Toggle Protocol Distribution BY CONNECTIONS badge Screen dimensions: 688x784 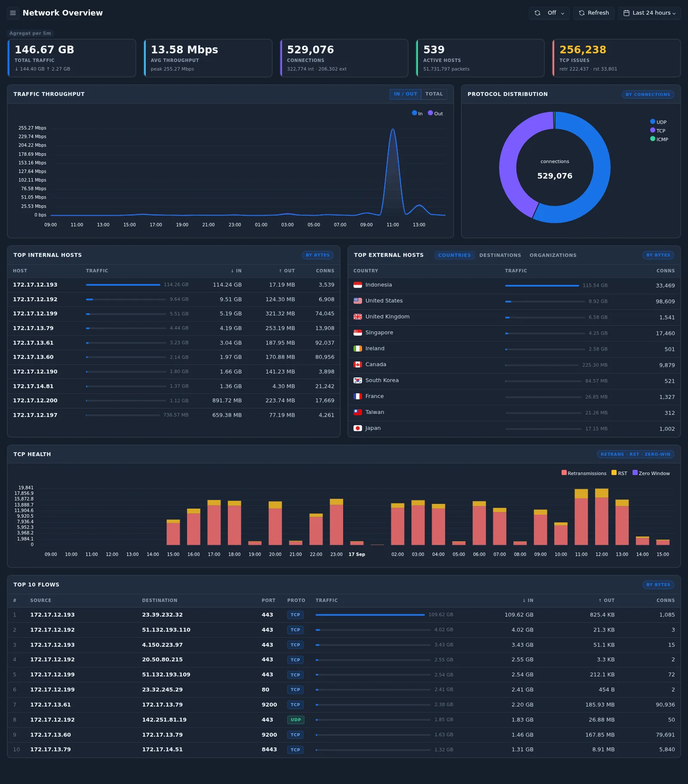coord(648,94)
